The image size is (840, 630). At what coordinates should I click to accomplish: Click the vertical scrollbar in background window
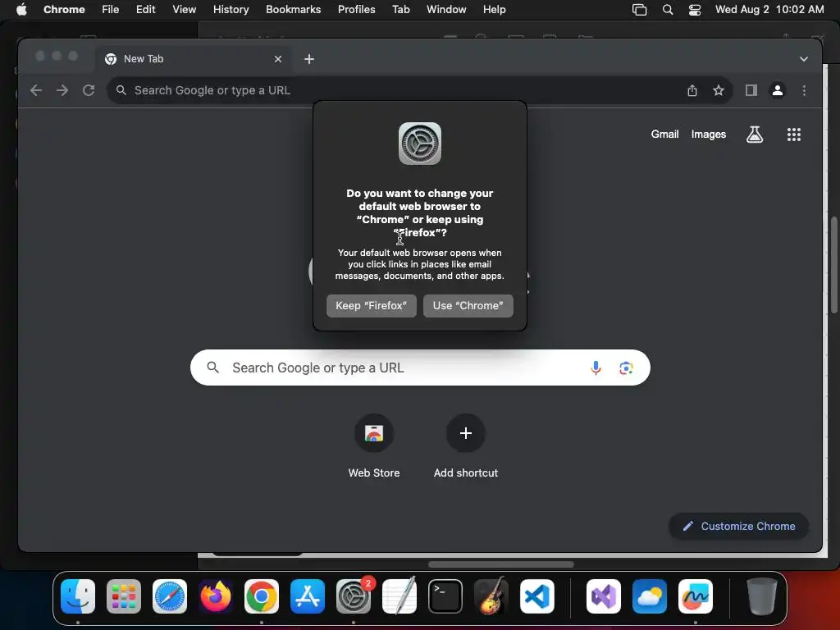pyautogui.click(x=833, y=265)
